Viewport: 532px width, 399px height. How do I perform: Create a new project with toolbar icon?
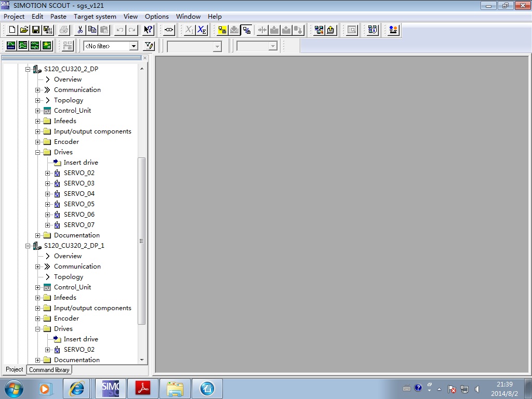pyautogui.click(x=12, y=30)
